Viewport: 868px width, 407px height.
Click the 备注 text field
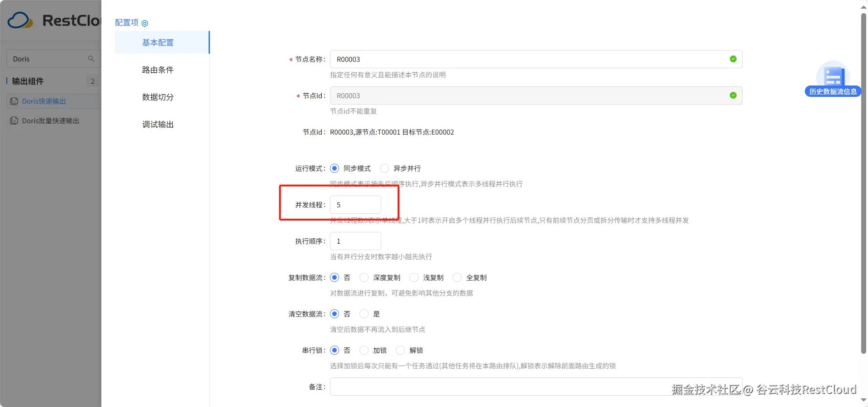pyautogui.click(x=536, y=387)
